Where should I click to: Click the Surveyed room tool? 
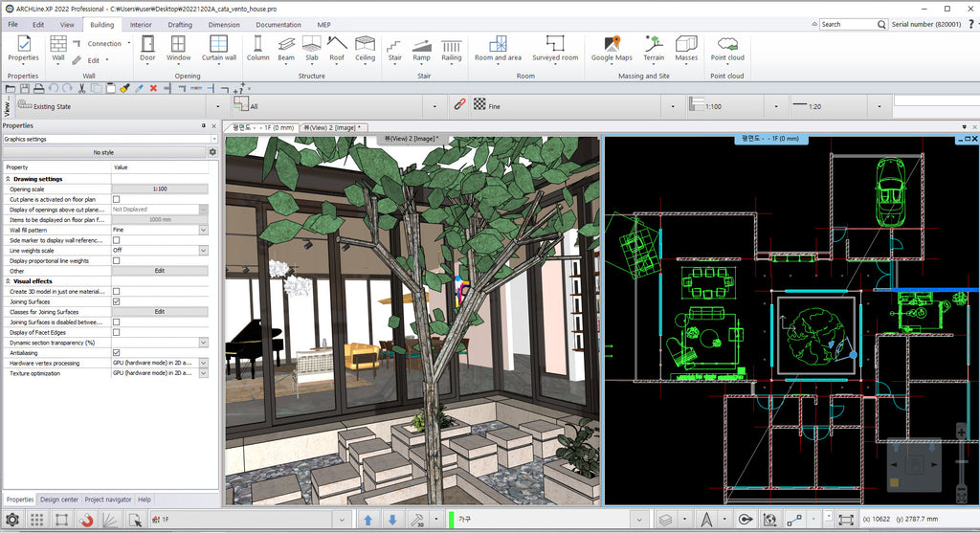555,48
